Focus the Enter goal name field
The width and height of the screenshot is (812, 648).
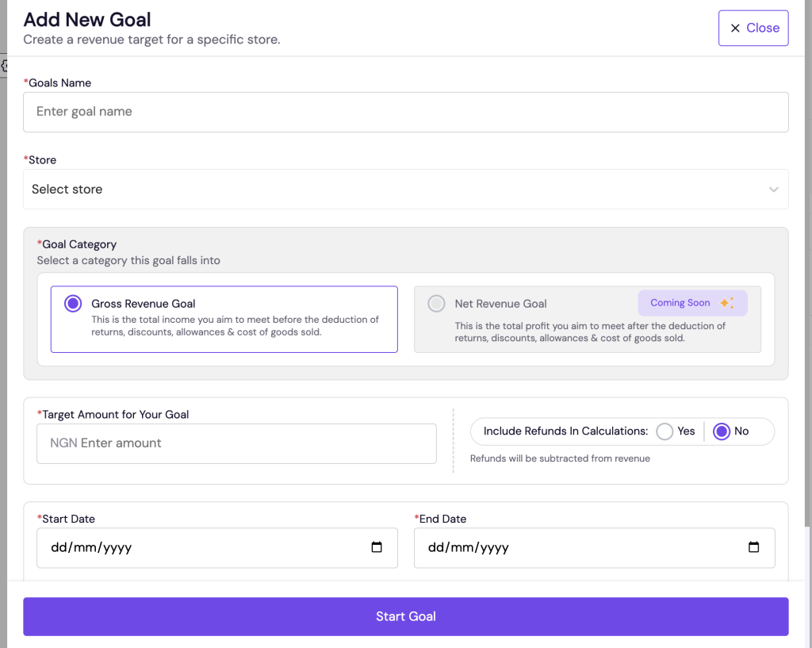click(x=405, y=112)
